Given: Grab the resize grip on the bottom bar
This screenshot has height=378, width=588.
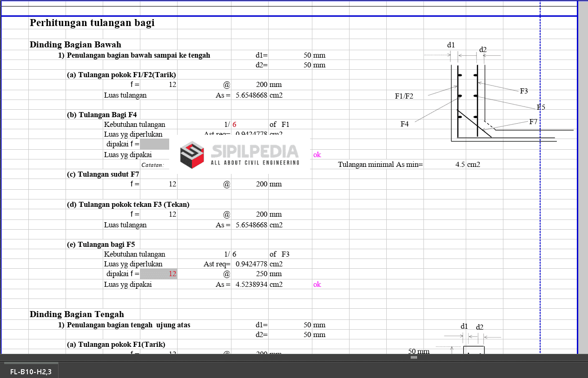Looking at the screenshot, I should 413,358.
